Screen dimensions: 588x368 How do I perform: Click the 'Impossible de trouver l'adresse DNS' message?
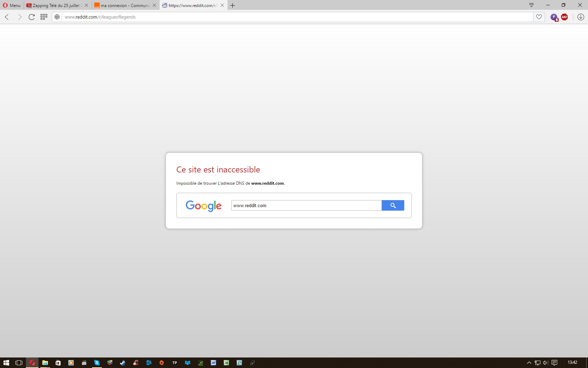coord(230,183)
